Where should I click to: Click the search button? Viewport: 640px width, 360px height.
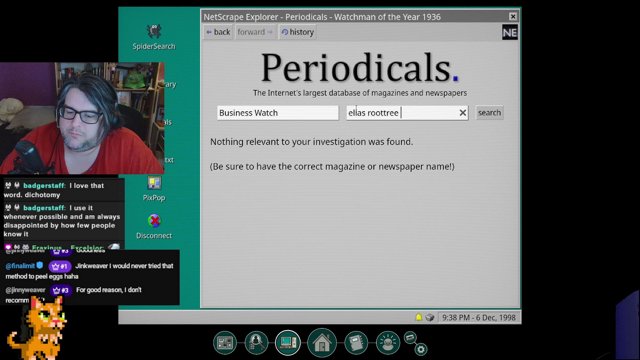(x=489, y=113)
